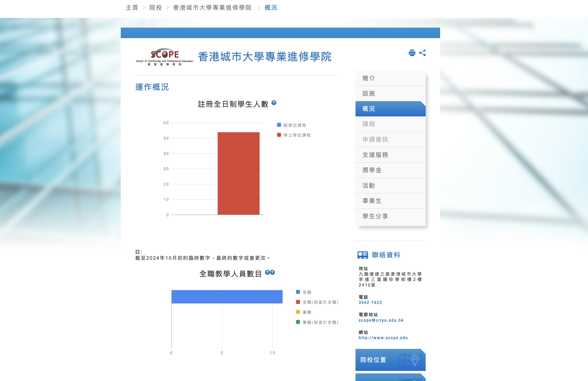Click second help icon beside 全職教學人員數目
The width and height of the screenshot is (588, 381).
(x=272, y=272)
